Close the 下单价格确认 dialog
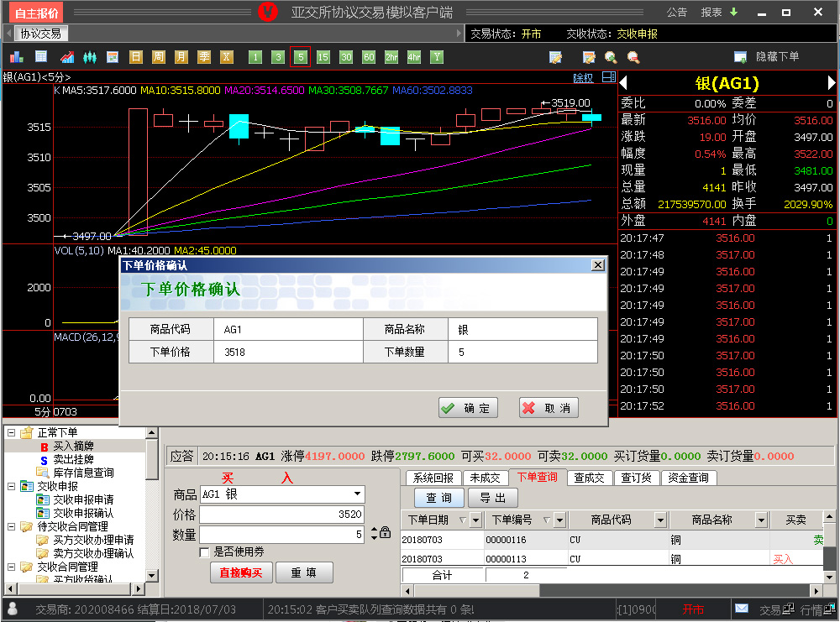Viewport: 840px width, 622px height. point(598,265)
